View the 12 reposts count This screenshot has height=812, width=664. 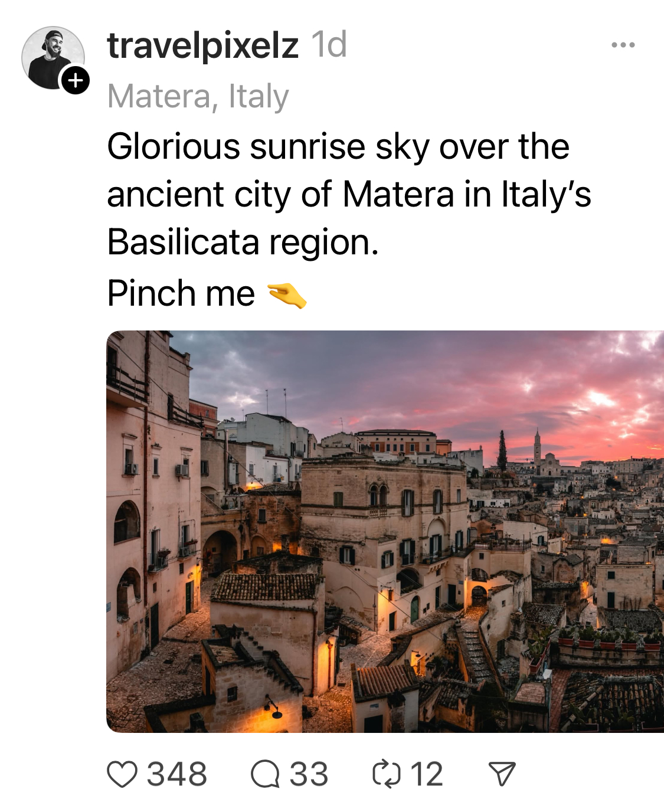(x=427, y=774)
